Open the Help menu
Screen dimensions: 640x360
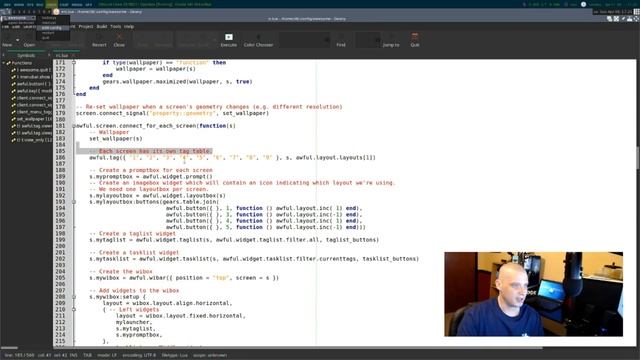(129, 27)
